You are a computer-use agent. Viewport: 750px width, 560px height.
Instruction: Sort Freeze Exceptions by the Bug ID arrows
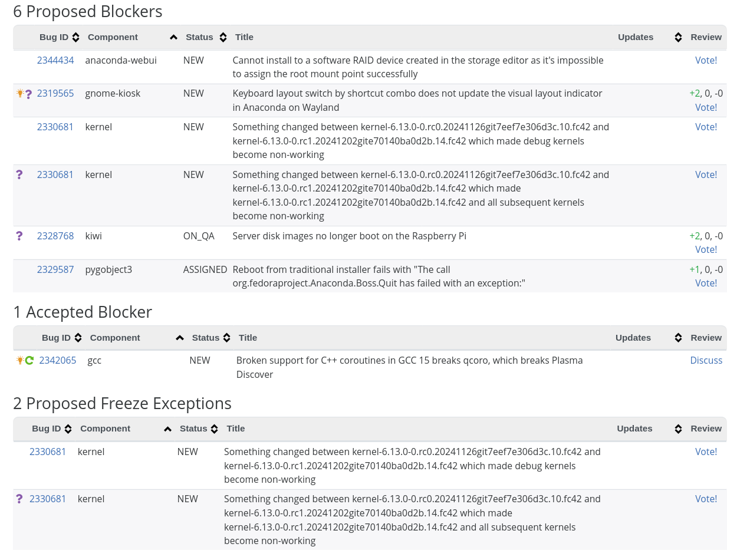tap(68, 429)
